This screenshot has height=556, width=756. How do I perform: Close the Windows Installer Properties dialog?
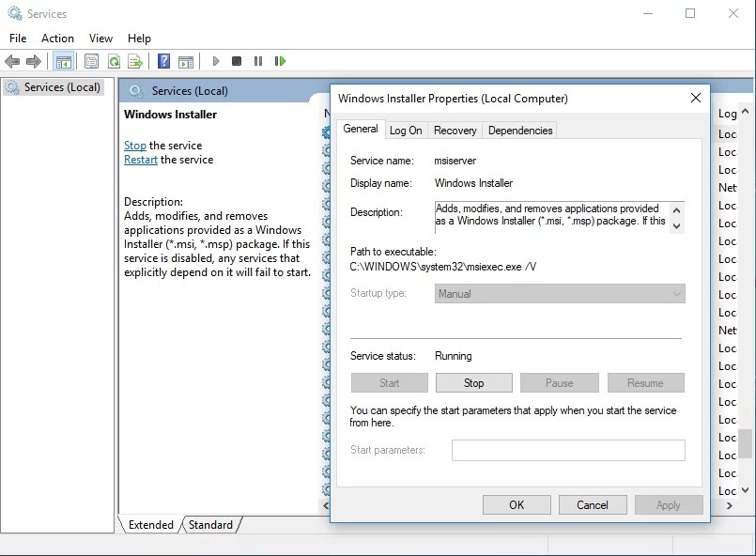[x=696, y=98]
